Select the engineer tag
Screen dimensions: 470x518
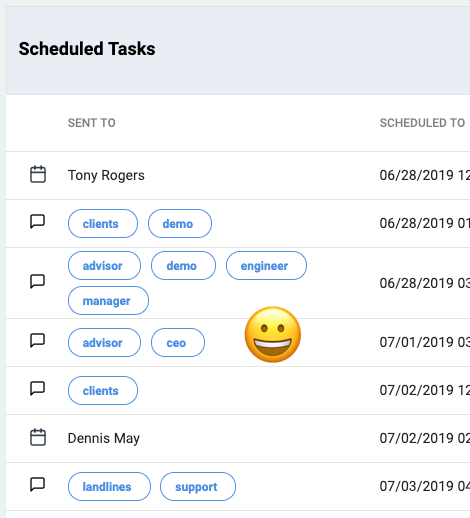pyautogui.click(x=266, y=266)
